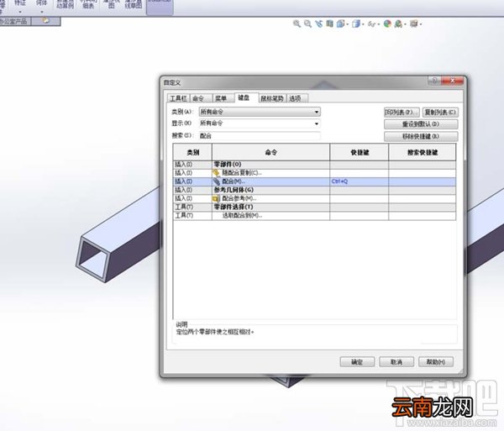
Task: Click the Ctrl+Q shortcut cell
Action: pyautogui.click(x=360, y=181)
